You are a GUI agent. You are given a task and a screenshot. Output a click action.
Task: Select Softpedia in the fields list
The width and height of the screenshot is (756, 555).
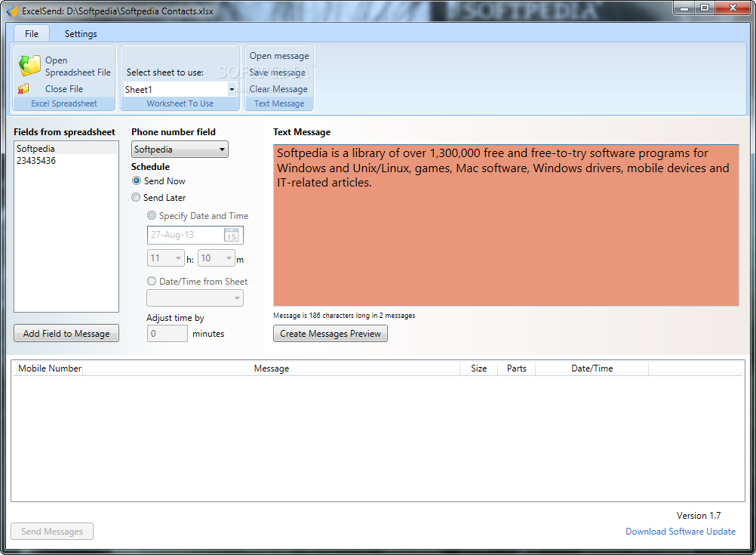tap(66, 149)
